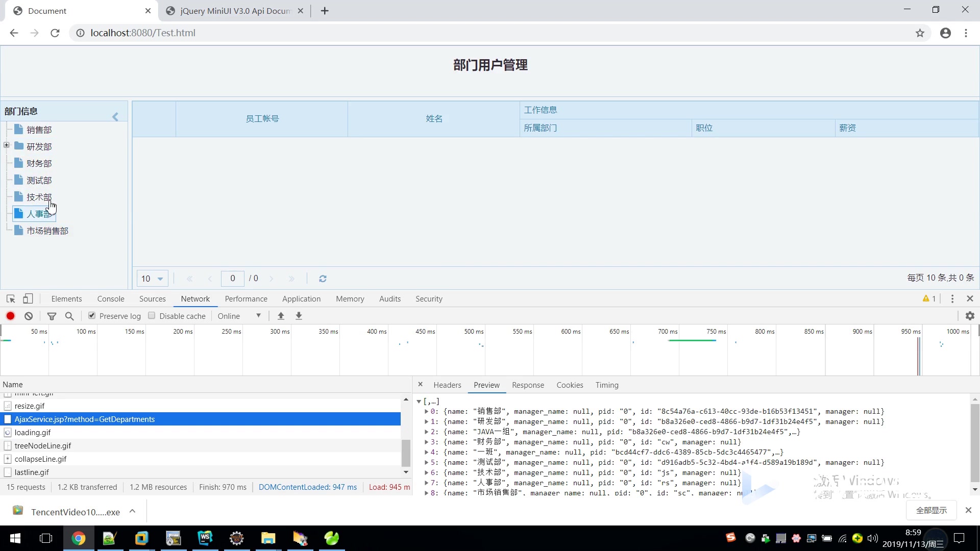The height and width of the screenshot is (551, 980).
Task: Select page size dropdown showing 10
Action: 152,278
